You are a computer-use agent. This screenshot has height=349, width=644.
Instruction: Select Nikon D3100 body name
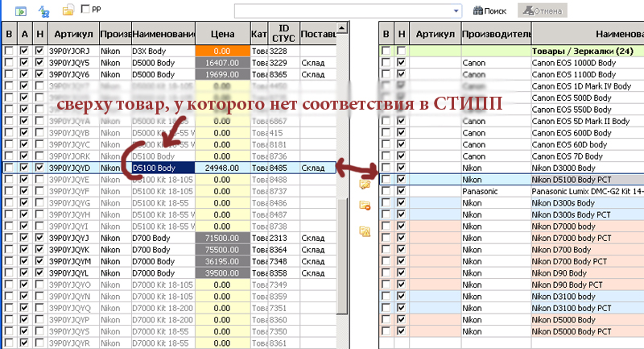[x=563, y=297]
